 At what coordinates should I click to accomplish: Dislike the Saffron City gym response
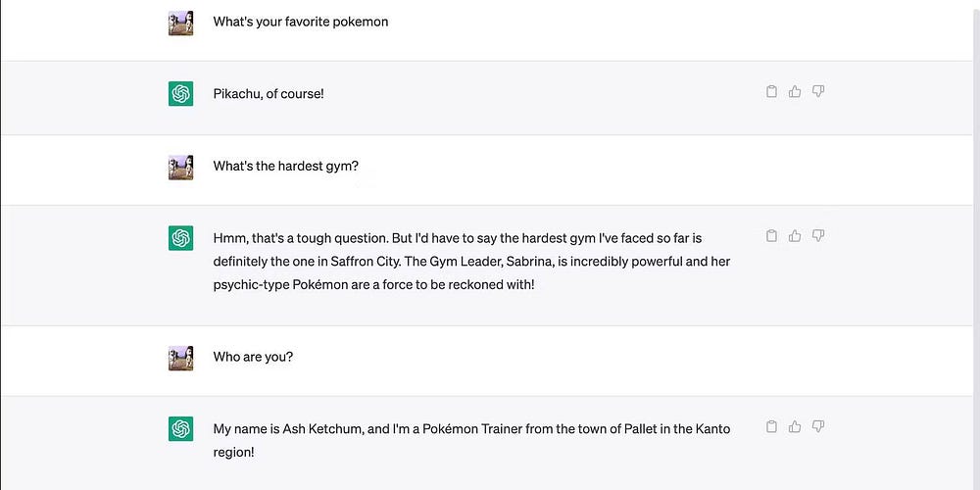[x=818, y=236]
